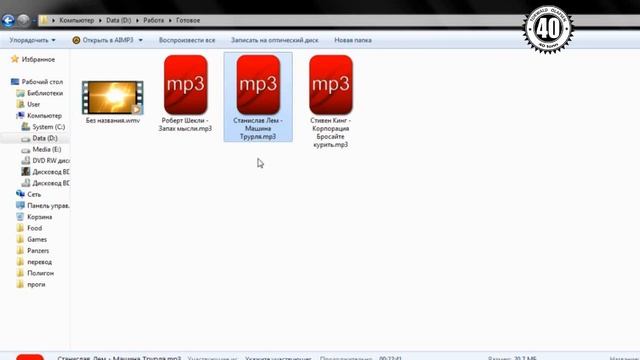Click Готовое breadcrumb segment

click(188, 20)
